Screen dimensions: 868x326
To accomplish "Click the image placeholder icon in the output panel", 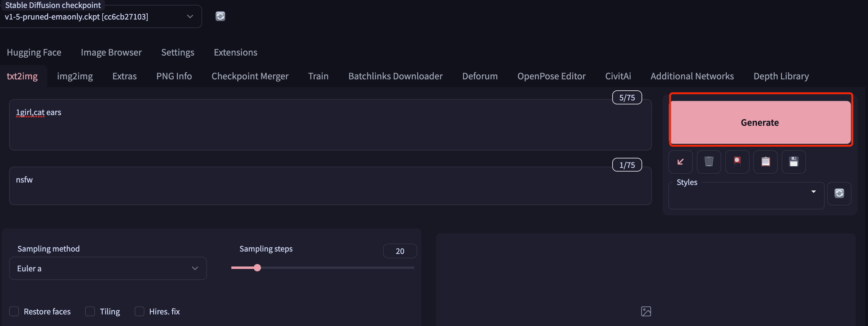I will (x=646, y=311).
